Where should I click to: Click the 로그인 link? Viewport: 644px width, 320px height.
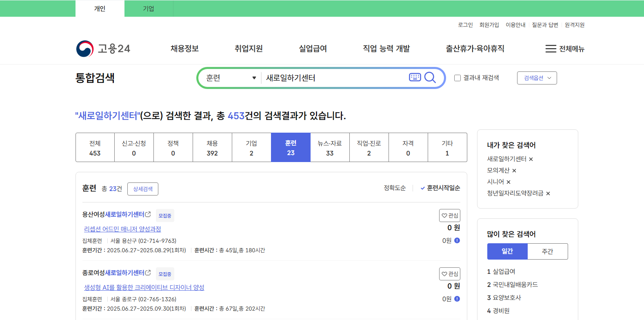tap(465, 25)
